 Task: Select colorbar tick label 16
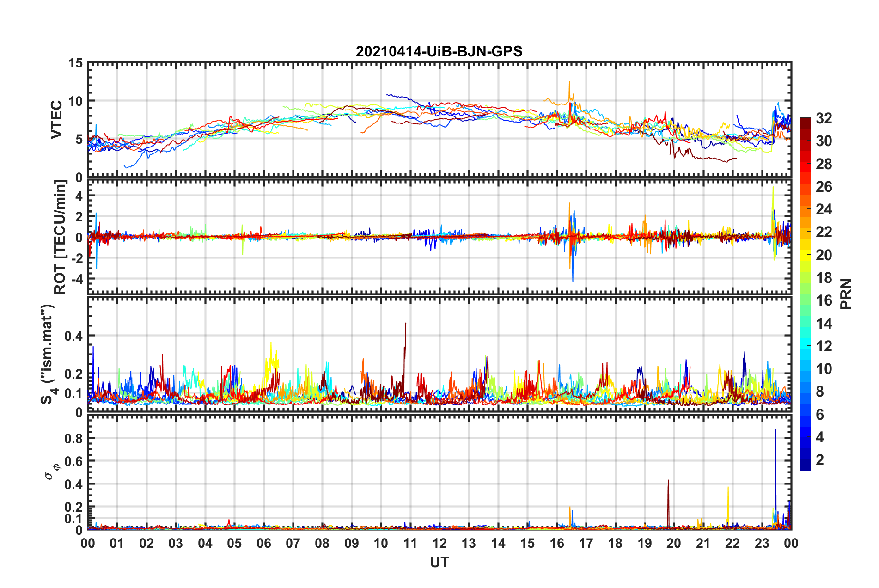coord(824,300)
